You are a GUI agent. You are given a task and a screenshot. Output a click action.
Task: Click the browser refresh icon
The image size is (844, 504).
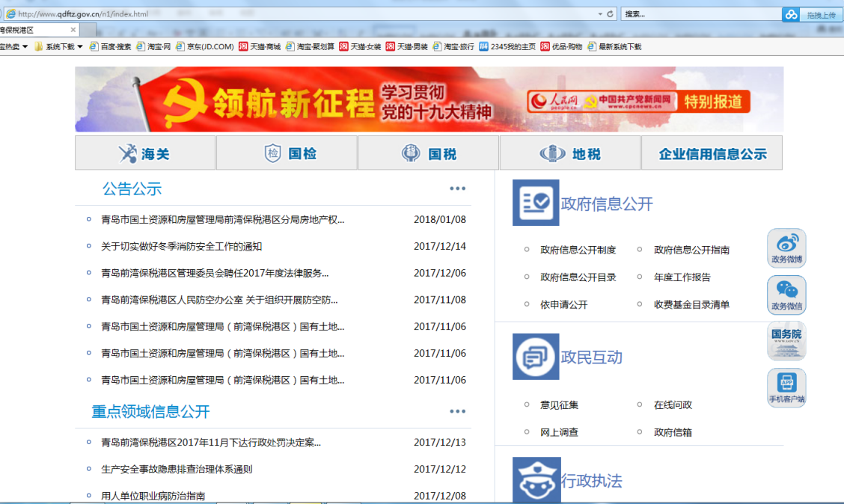pyautogui.click(x=611, y=14)
